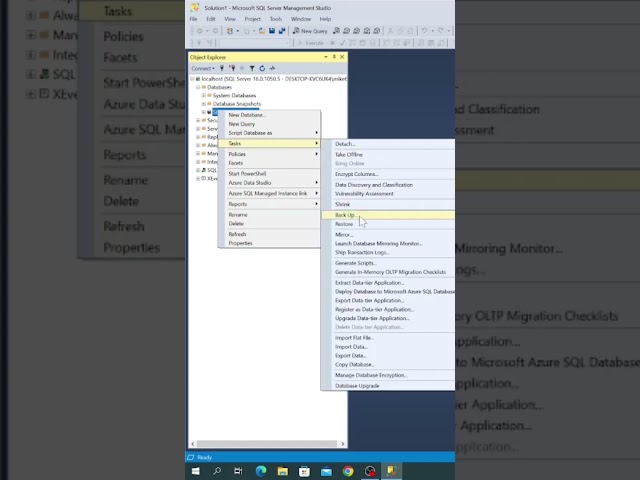Viewport: 640px width, 480px height.
Task: Click Back Up in Tasks submenu
Action: tap(388, 215)
